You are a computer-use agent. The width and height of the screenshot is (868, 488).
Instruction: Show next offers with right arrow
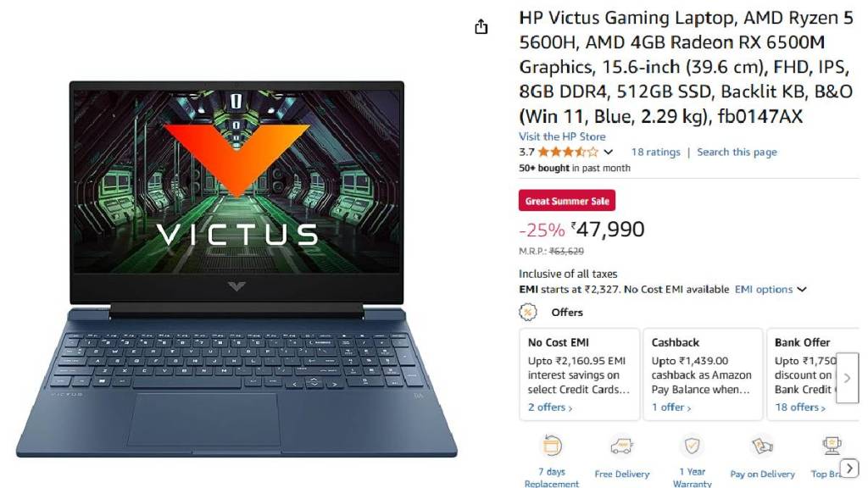[847, 379]
